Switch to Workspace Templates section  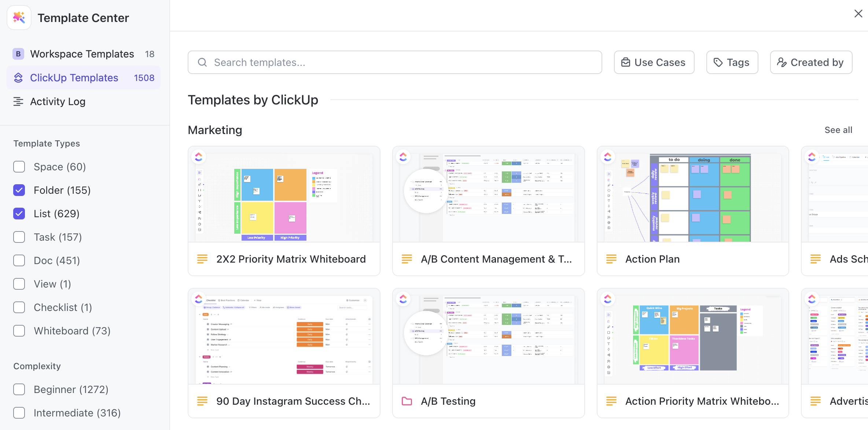point(82,54)
